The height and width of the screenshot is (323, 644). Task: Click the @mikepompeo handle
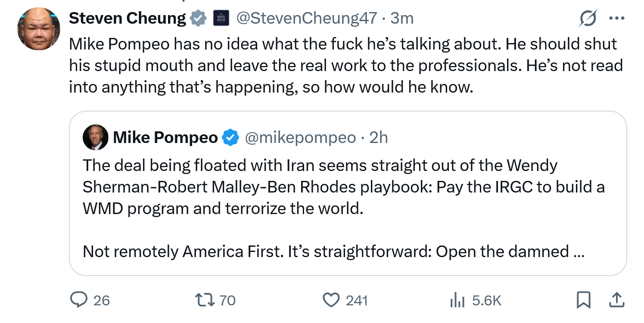[x=300, y=137]
